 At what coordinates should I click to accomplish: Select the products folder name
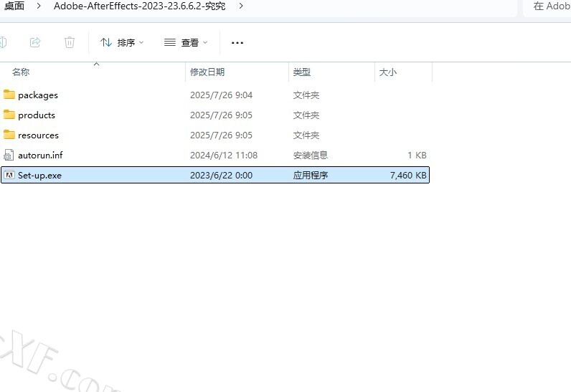[37, 115]
